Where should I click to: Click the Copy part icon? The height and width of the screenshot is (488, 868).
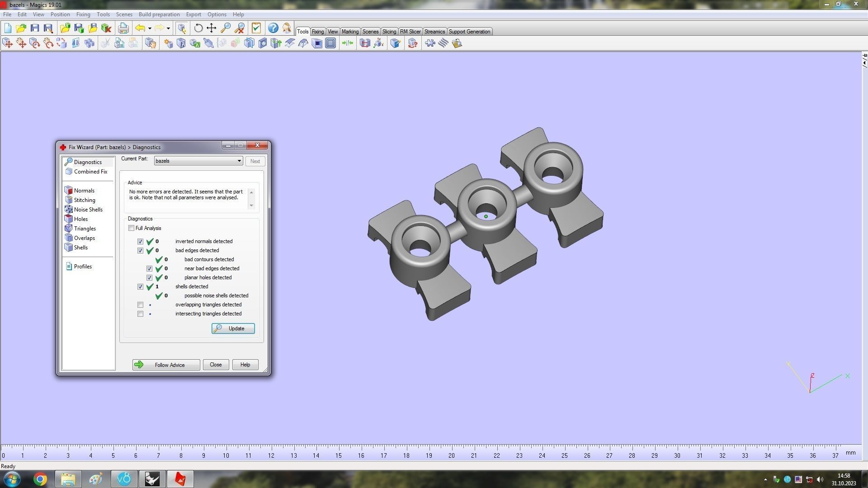click(119, 43)
